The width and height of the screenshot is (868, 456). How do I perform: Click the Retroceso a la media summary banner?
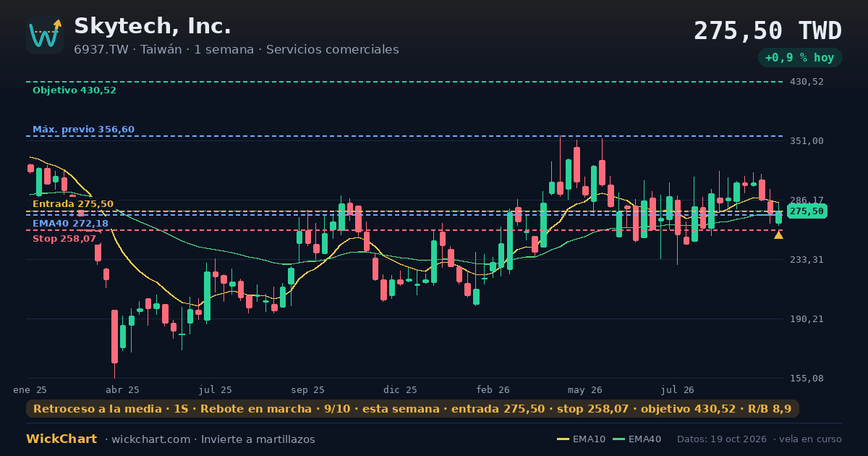coord(412,409)
